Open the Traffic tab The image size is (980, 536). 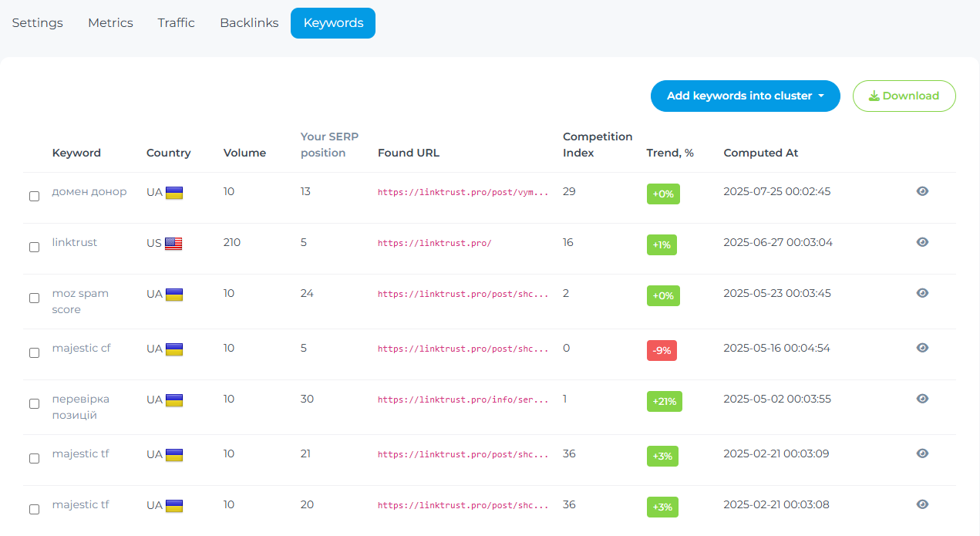(176, 23)
